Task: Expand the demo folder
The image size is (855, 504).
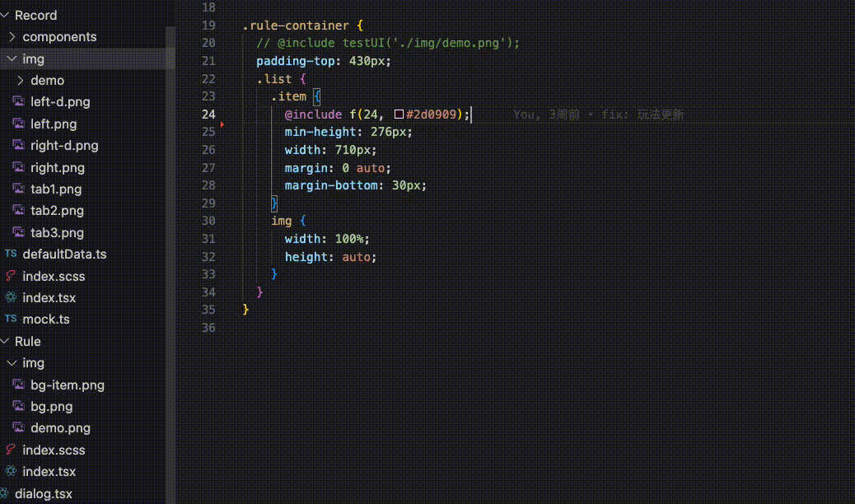Action: (x=46, y=81)
